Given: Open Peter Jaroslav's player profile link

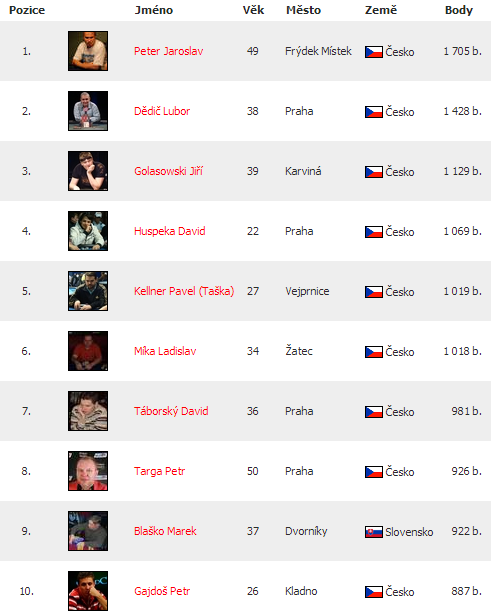Looking at the screenshot, I should (x=169, y=51).
